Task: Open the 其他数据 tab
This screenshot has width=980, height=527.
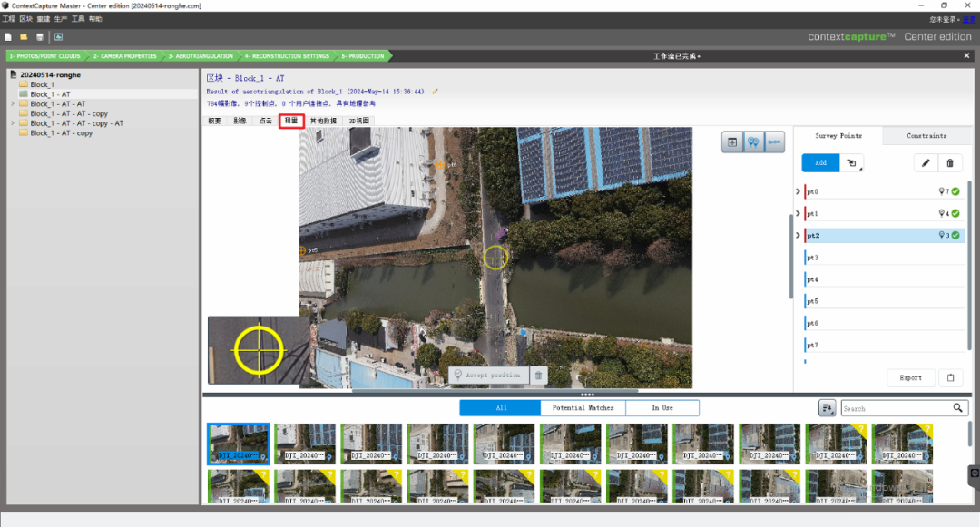Action: click(323, 121)
